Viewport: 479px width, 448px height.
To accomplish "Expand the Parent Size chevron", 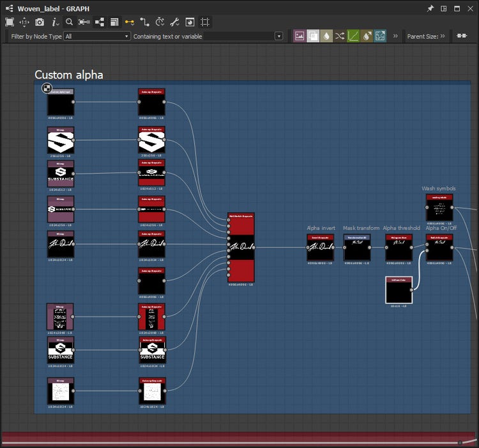I will [443, 36].
